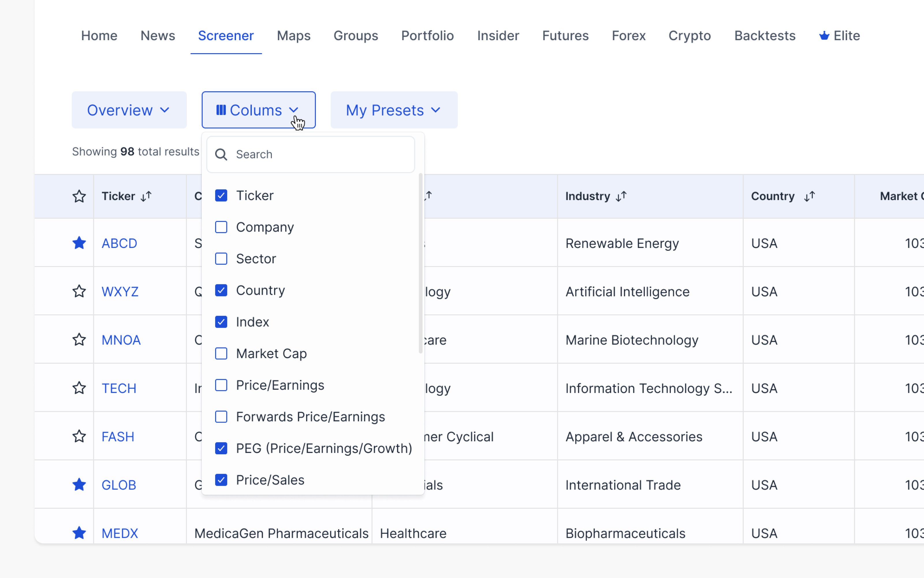Toggle favorite star for MEDX row
The width and height of the screenshot is (924, 578).
[79, 533]
